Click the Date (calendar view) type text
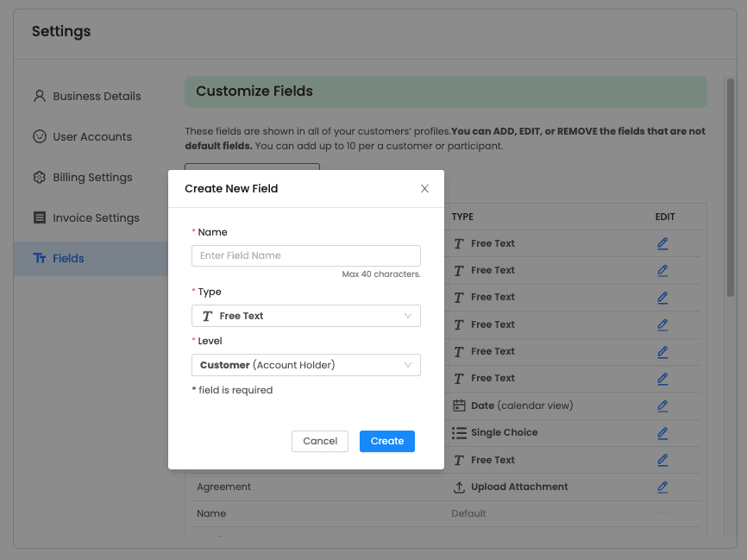 522,406
